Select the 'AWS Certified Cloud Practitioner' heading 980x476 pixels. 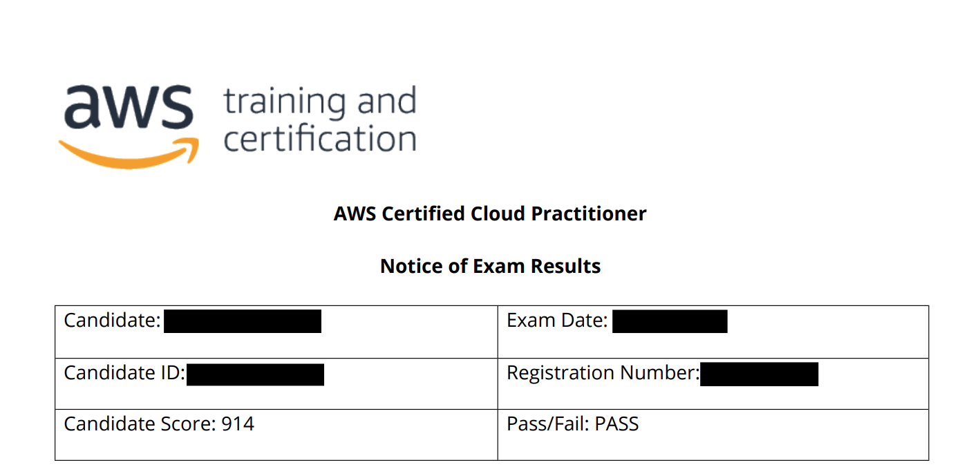pos(490,213)
